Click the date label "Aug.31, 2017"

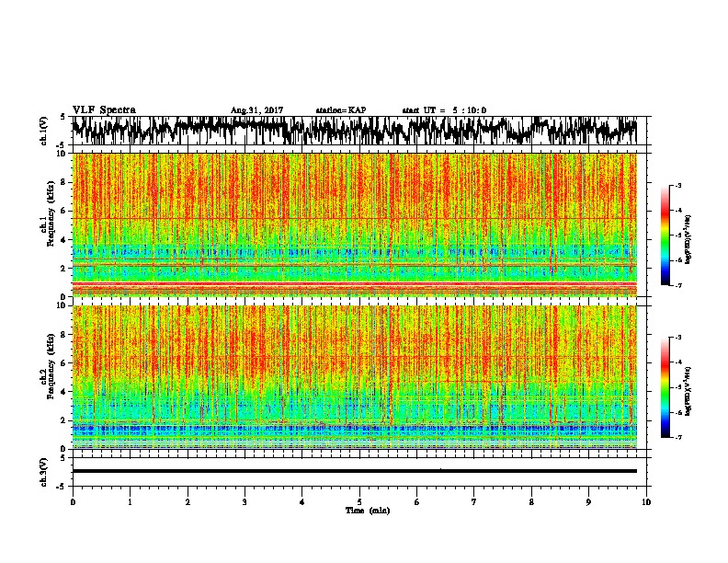click(256, 110)
